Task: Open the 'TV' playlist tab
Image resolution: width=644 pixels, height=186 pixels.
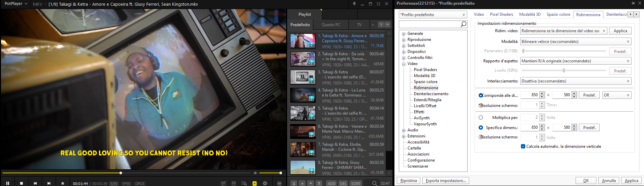Action: pyautogui.click(x=359, y=25)
